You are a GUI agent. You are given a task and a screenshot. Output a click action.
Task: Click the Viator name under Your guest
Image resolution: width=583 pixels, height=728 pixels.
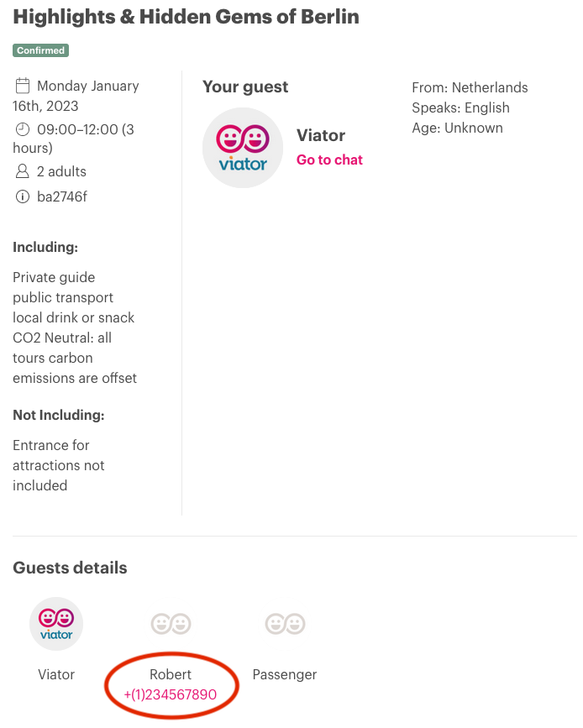coord(321,135)
